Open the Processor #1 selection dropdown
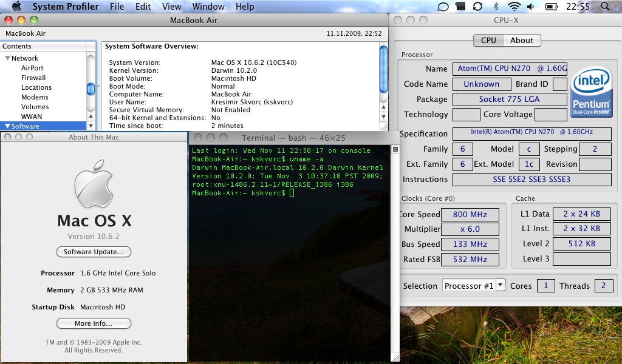 [474, 286]
